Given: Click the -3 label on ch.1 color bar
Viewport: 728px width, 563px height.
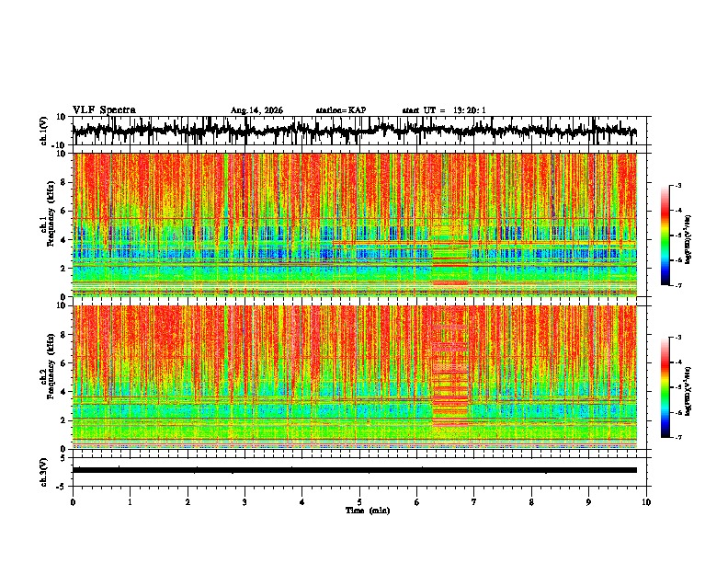Looking at the screenshot, I should coord(678,185).
